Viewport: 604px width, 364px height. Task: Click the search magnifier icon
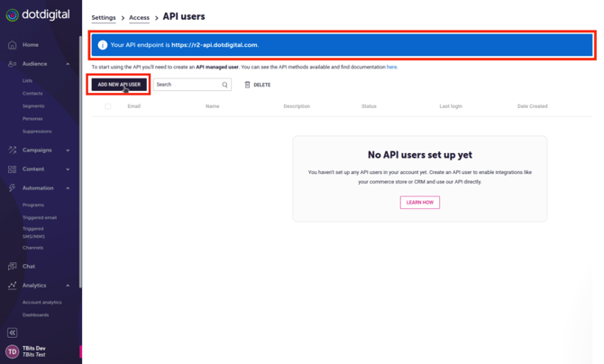coord(225,85)
